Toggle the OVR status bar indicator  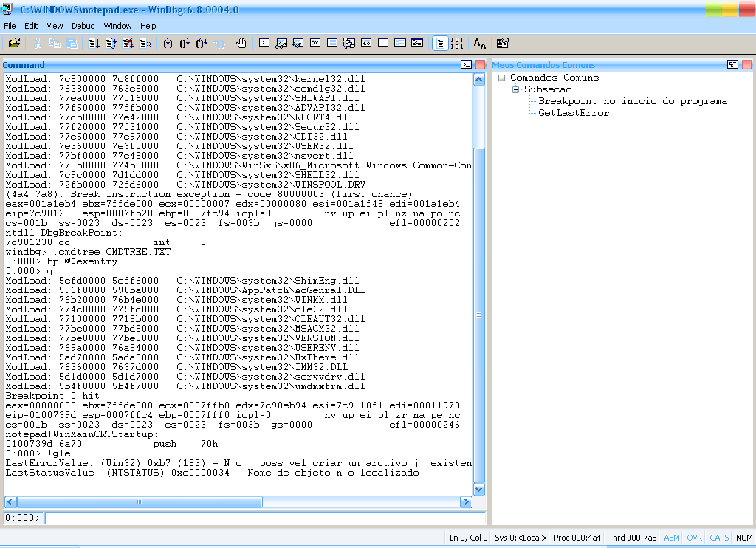(694, 538)
